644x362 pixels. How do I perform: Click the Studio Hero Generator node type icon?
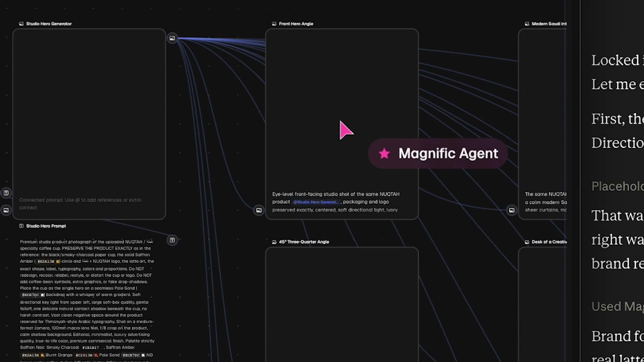pos(21,24)
